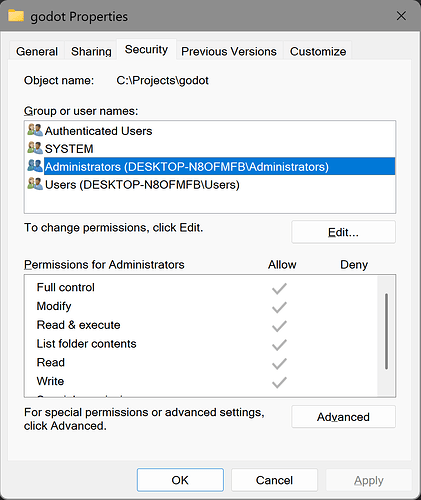Open the Customize tab
Viewport: 421px width, 500px height.
[318, 51]
